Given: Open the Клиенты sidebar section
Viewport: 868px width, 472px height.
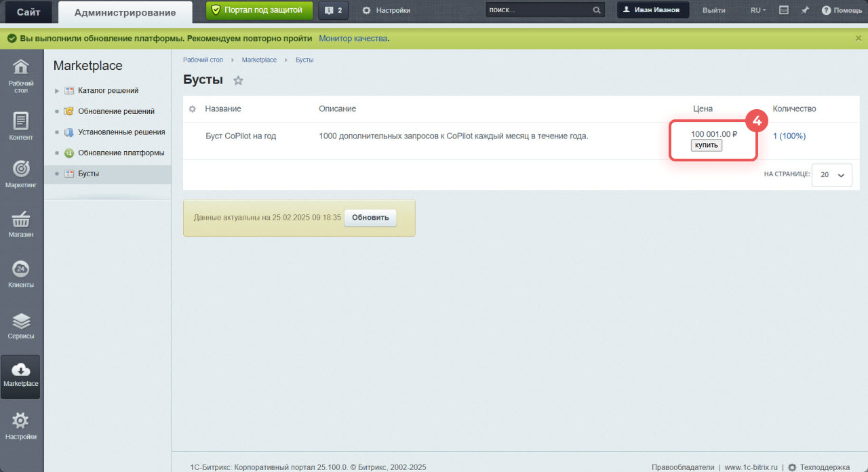Looking at the screenshot, I should 21,275.
